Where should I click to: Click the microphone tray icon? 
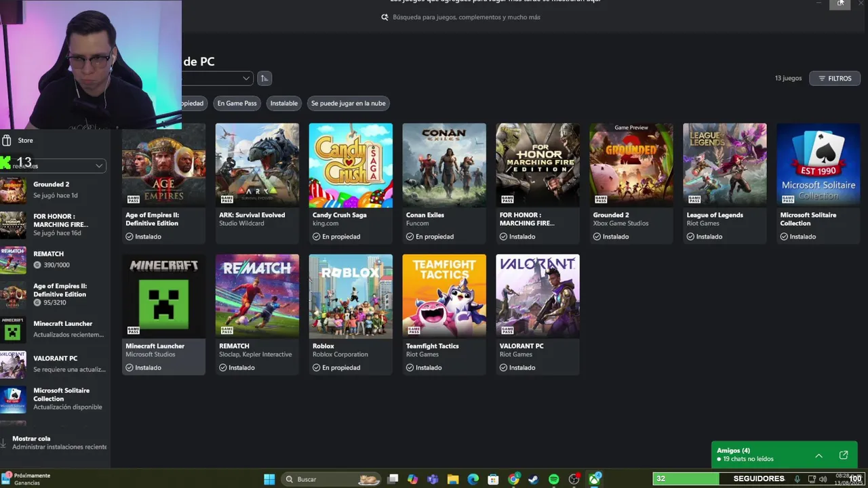point(797,479)
